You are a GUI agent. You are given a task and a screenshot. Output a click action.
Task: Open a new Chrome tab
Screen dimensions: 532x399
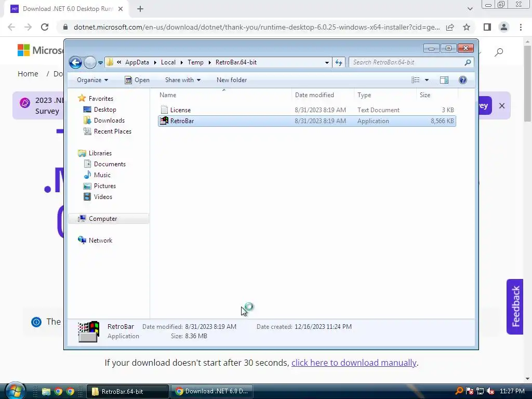click(140, 9)
